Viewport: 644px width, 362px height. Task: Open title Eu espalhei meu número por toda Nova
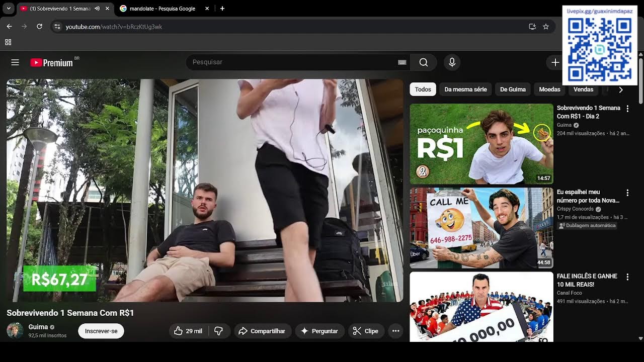pyautogui.click(x=588, y=196)
